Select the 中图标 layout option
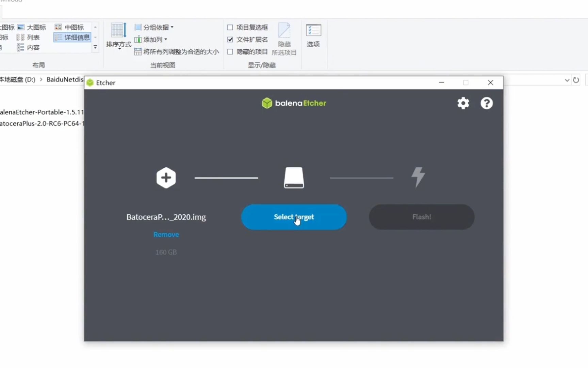The image size is (588, 368). (69, 27)
